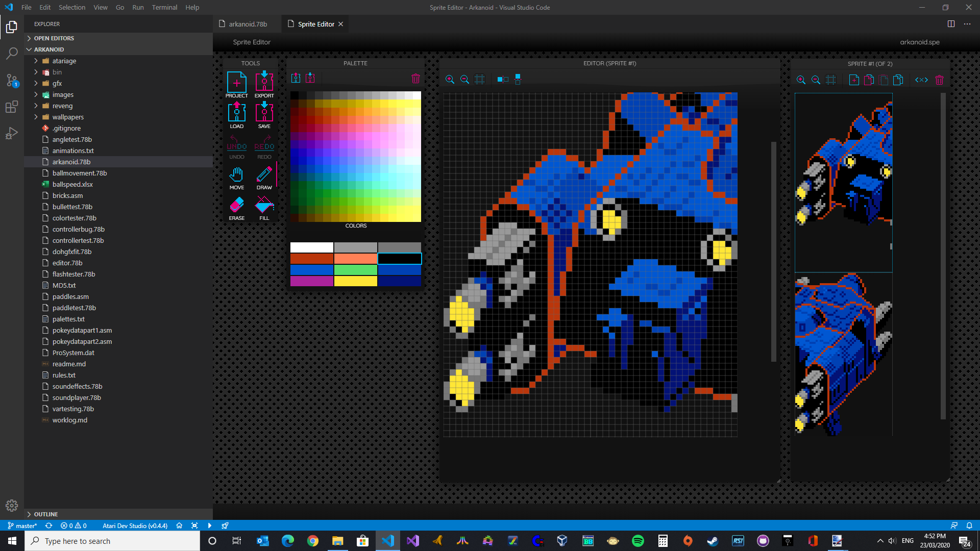Toggle the grid in the editor toolbar
Screen dimensions: 980x551
[x=479, y=80]
